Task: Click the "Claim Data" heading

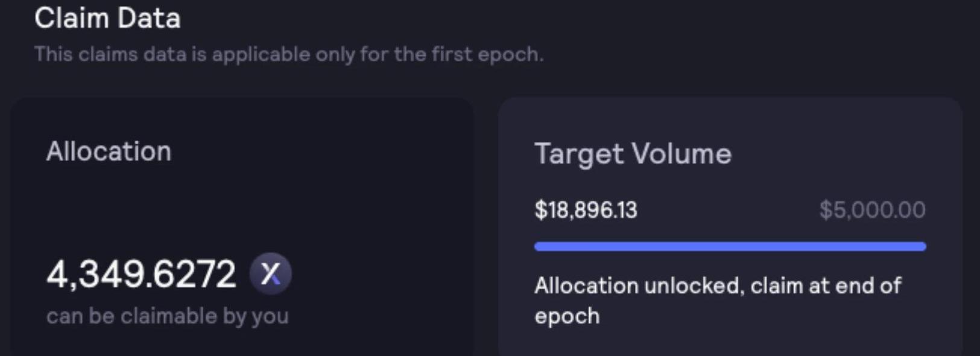Action: point(107,18)
